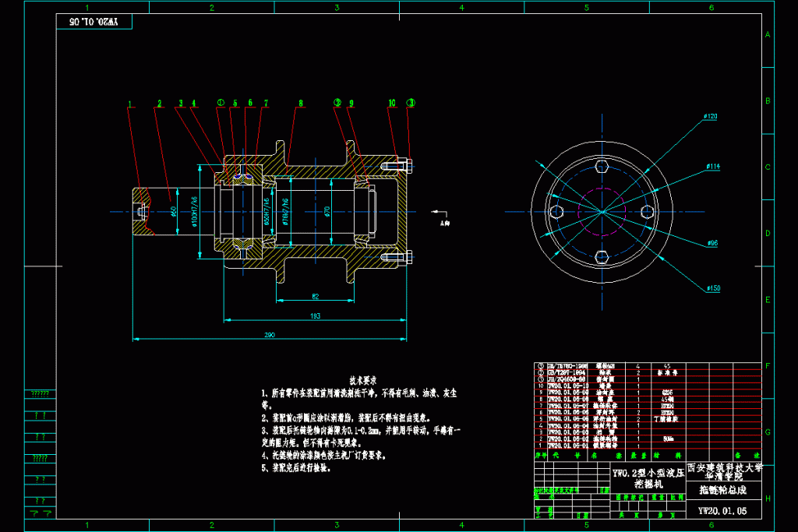Click the ø120 diameter label
The height and width of the screenshot is (532, 798).
(x=710, y=116)
